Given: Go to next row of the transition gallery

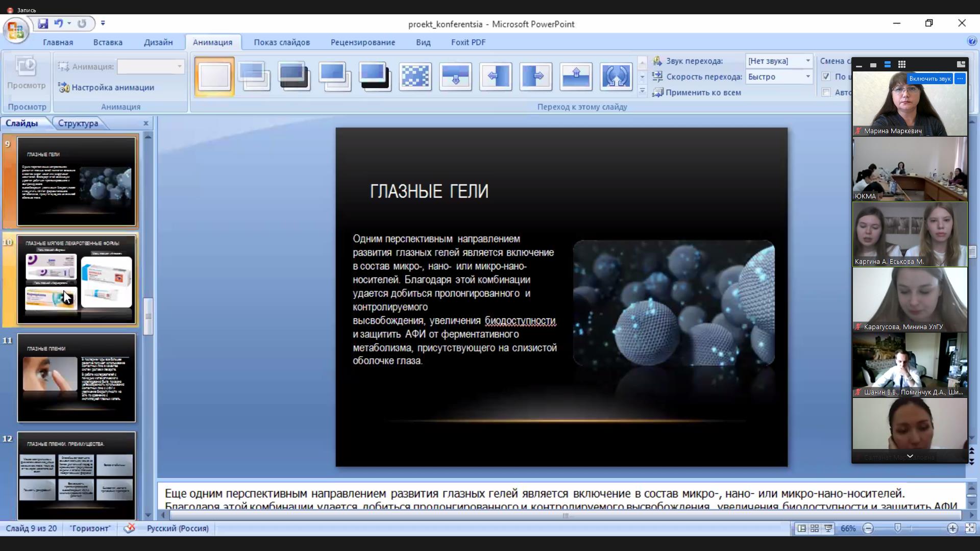Looking at the screenshot, I should click(x=643, y=77).
